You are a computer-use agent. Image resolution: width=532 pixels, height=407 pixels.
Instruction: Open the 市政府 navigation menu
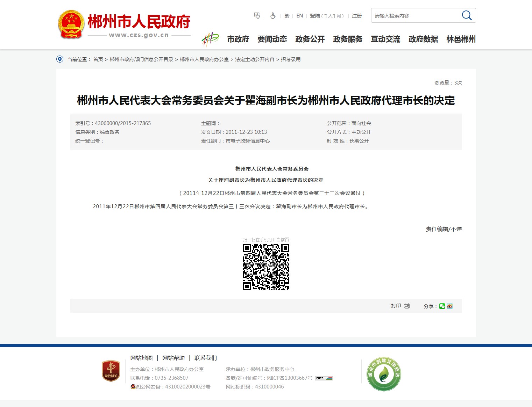pos(238,39)
